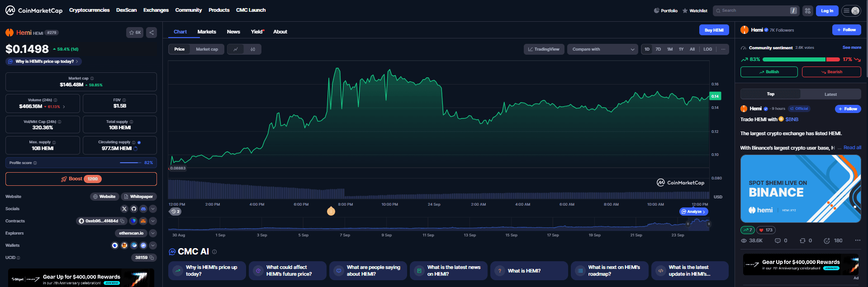This screenshot has height=287, width=868.
Task: Click the chart range slider's right handle
Action: click(709, 224)
